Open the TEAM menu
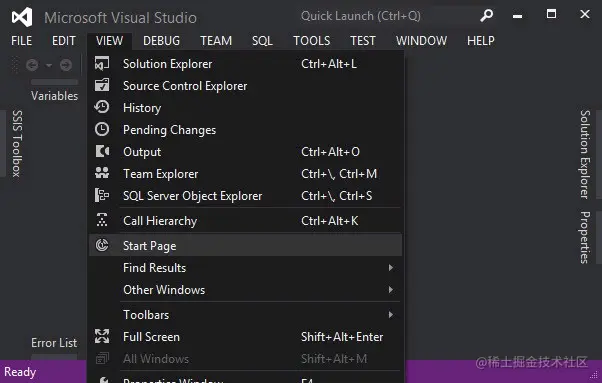Image resolution: width=602 pixels, height=383 pixels. click(x=216, y=41)
